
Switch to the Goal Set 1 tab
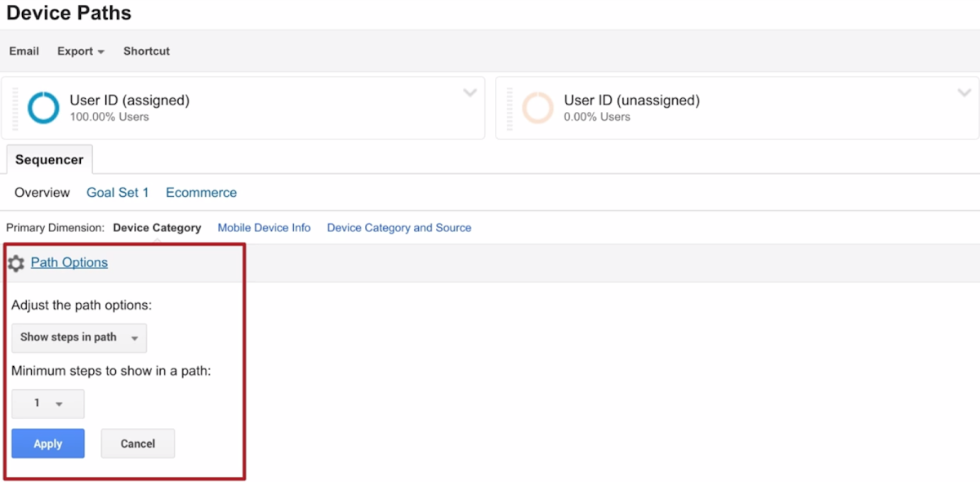tap(118, 193)
